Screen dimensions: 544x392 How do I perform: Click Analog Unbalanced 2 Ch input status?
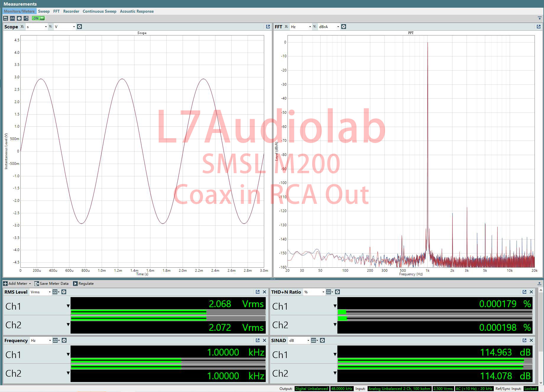pos(399,389)
